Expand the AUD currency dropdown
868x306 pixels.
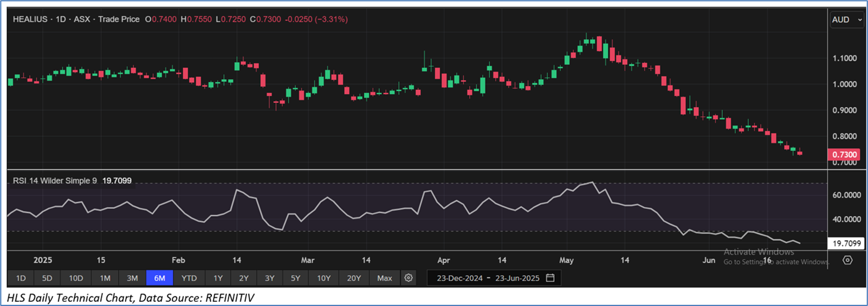coord(846,20)
